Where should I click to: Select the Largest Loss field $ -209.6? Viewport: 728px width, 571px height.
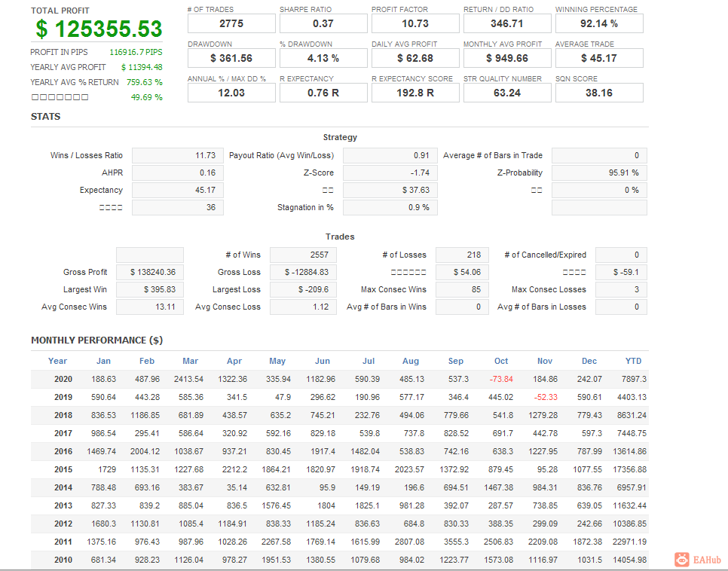pyautogui.click(x=303, y=290)
